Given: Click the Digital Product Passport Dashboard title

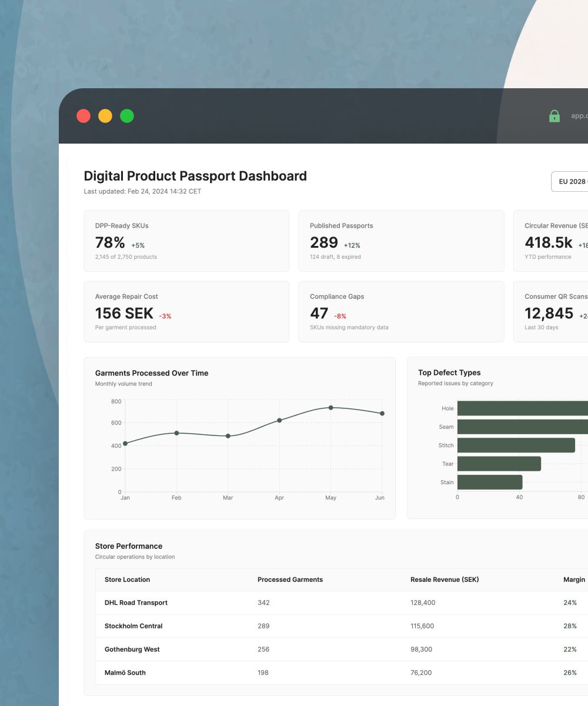Looking at the screenshot, I should [195, 176].
